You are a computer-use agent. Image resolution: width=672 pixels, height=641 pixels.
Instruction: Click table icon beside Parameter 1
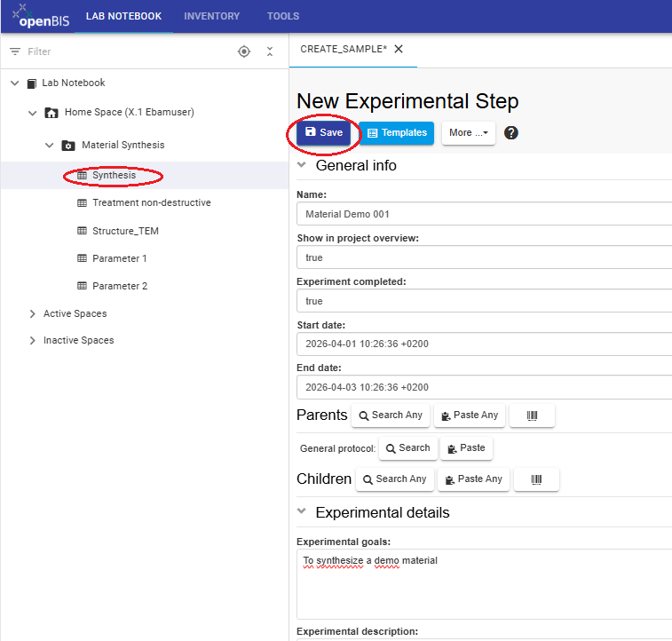(82, 258)
